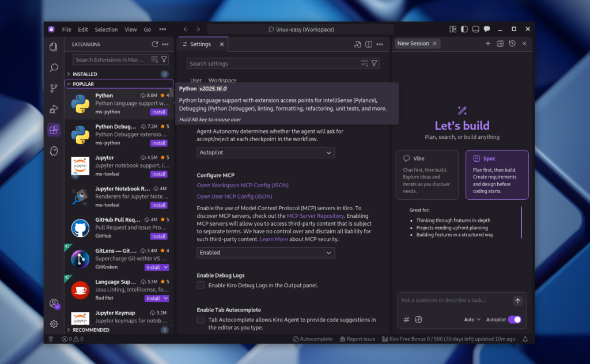This screenshot has width=590, height=364.
Task: Open the Source Control view
Action: click(x=54, y=88)
